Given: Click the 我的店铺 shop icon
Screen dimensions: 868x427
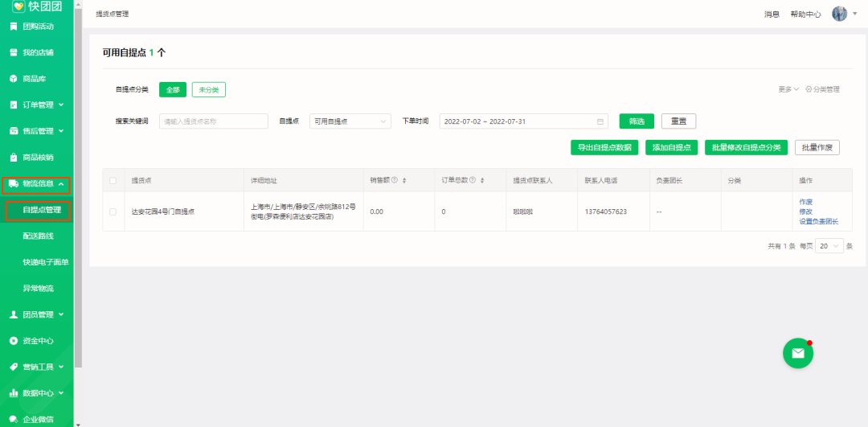Looking at the screenshot, I should (14, 52).
